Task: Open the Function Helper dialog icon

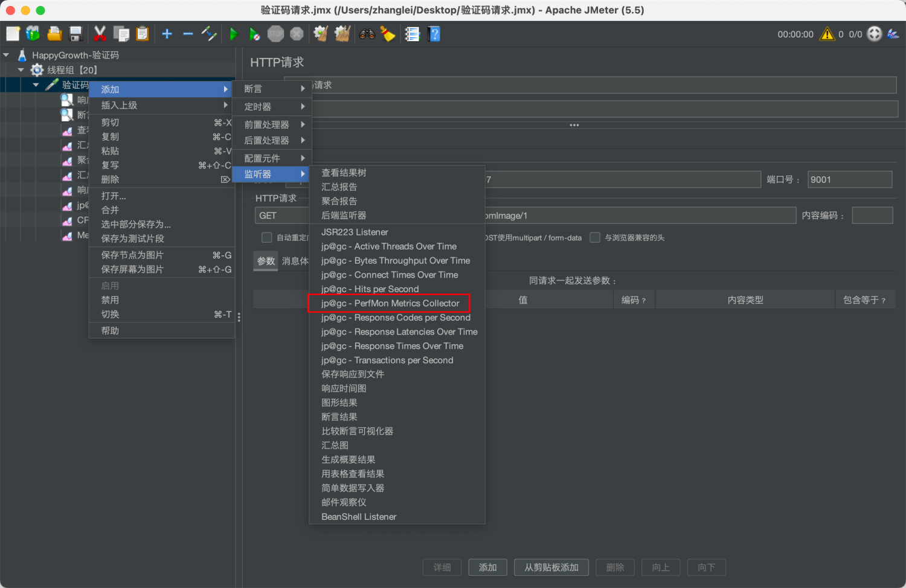Action: [413, 34]
